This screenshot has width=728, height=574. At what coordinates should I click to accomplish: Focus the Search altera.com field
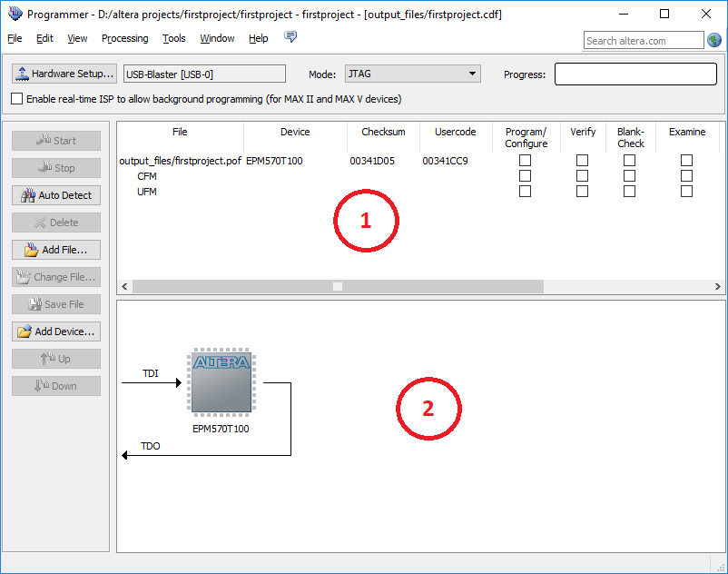click(644, 40)
